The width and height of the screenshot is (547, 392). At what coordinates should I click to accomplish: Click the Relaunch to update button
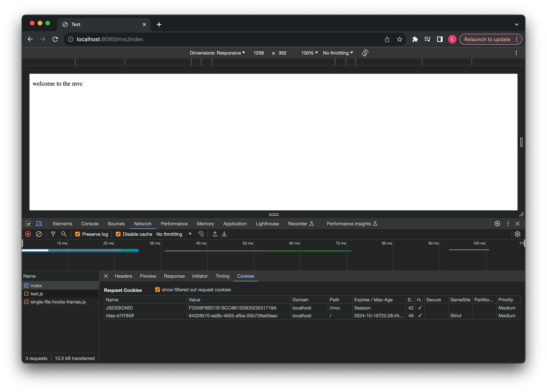click(x=487, y=39)
